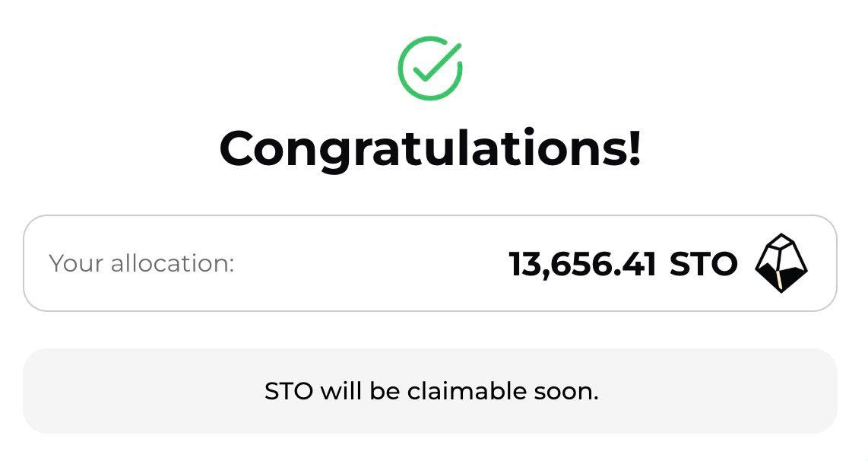This screenshot has width=868, height=461.
Task: Select the 13,656.41 allocation amount
Action: (582, 264)
